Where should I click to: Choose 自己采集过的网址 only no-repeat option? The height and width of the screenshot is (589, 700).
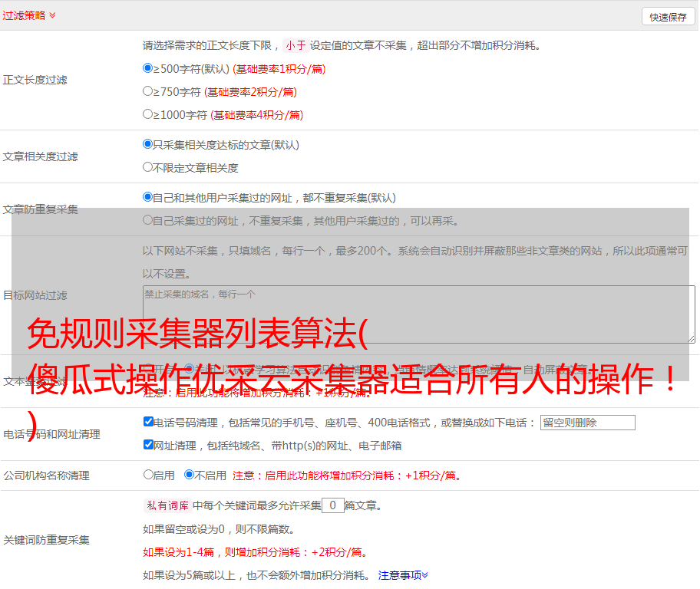[x=148, y=221]
